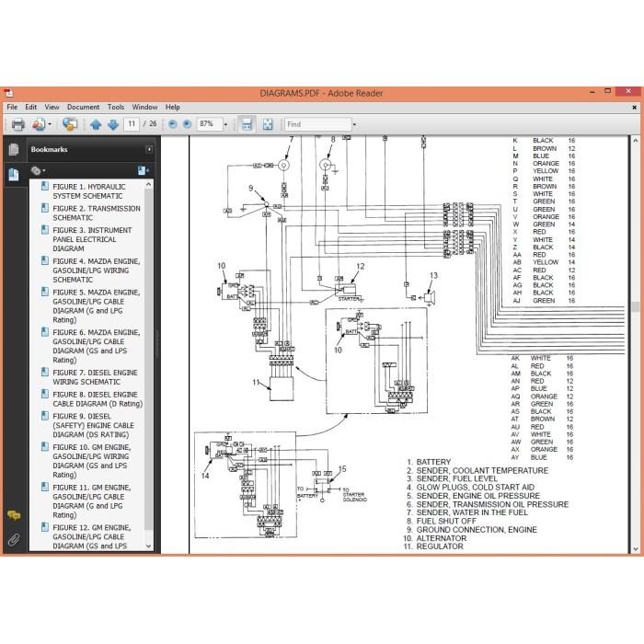Click the Figure 7 bookmark page icon

(45, 372)
